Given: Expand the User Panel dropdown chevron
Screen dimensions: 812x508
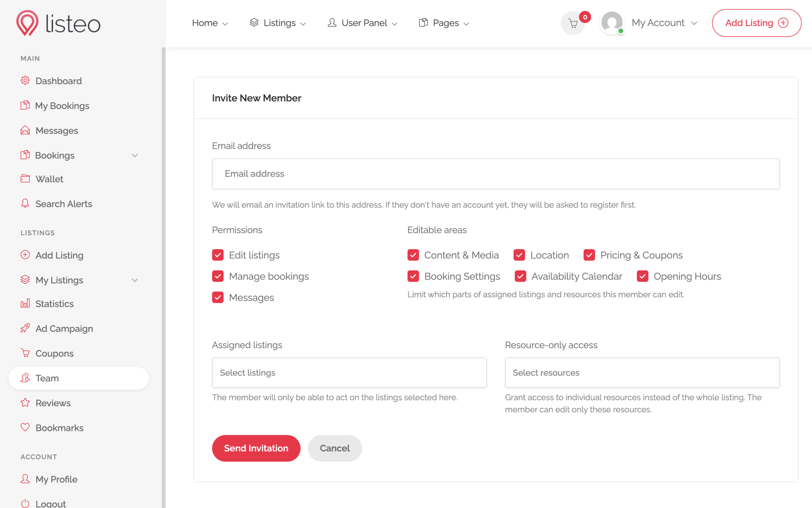Looking at the screenshot, I should point(394,24).
